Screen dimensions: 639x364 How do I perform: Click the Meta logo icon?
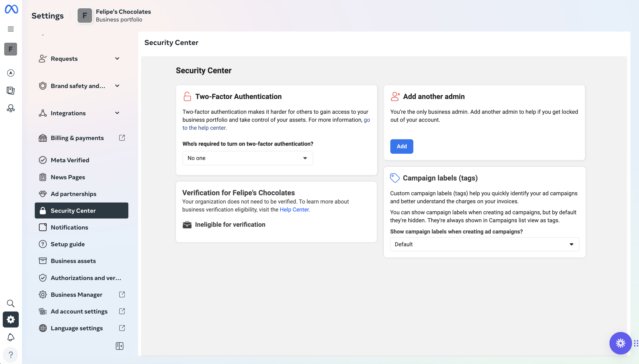pos(11,9)
